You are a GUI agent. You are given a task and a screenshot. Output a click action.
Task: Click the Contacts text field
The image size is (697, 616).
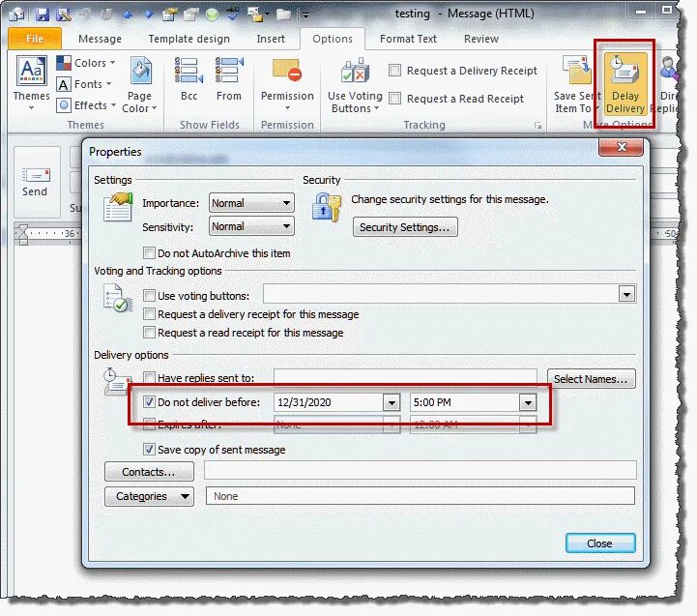421,471
